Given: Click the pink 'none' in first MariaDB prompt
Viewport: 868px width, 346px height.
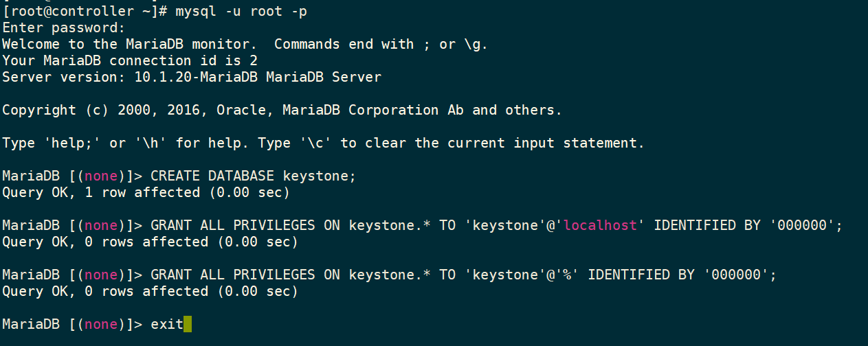Looking at the screenshot, I should [x=101, y=176].
